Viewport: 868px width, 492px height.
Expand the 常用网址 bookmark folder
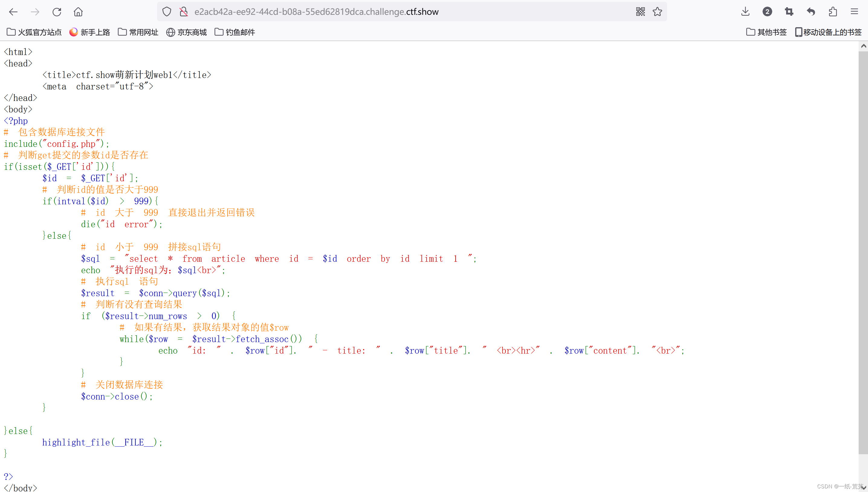pos(138,32)
